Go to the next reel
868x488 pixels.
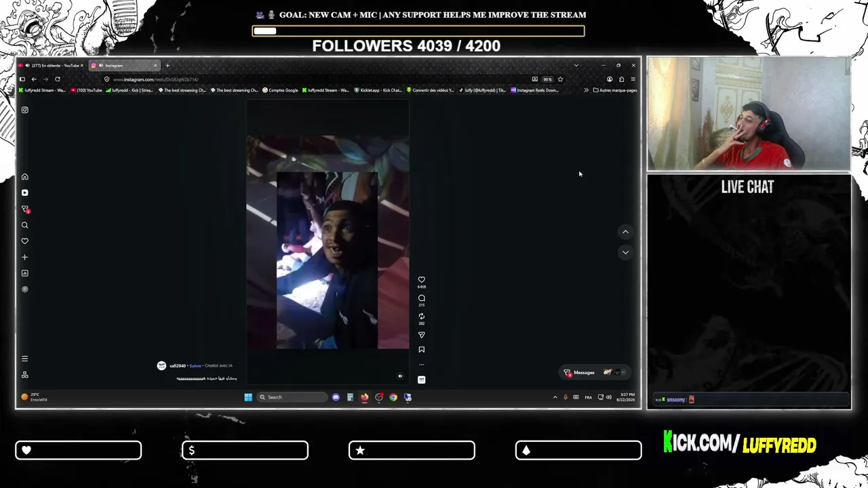pos(625,252)
